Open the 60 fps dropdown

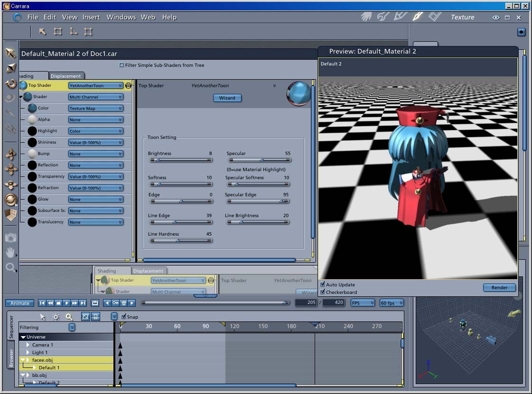tap(392, 303)
